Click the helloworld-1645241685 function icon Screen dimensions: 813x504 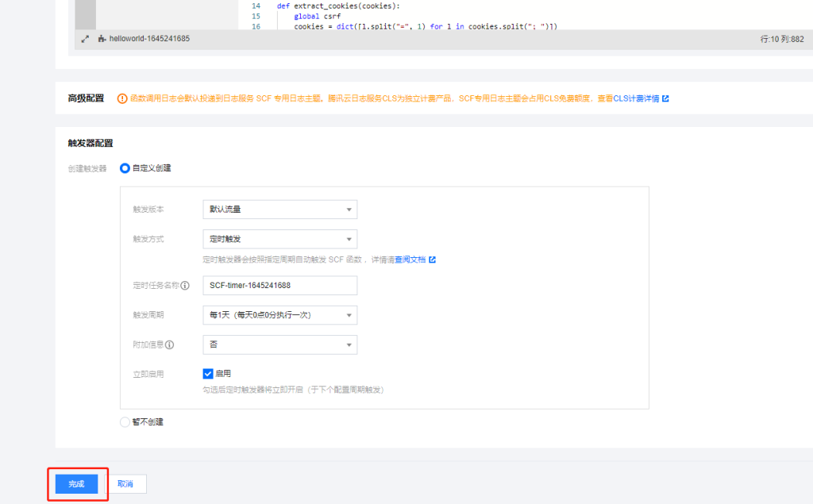click(102, 39)
